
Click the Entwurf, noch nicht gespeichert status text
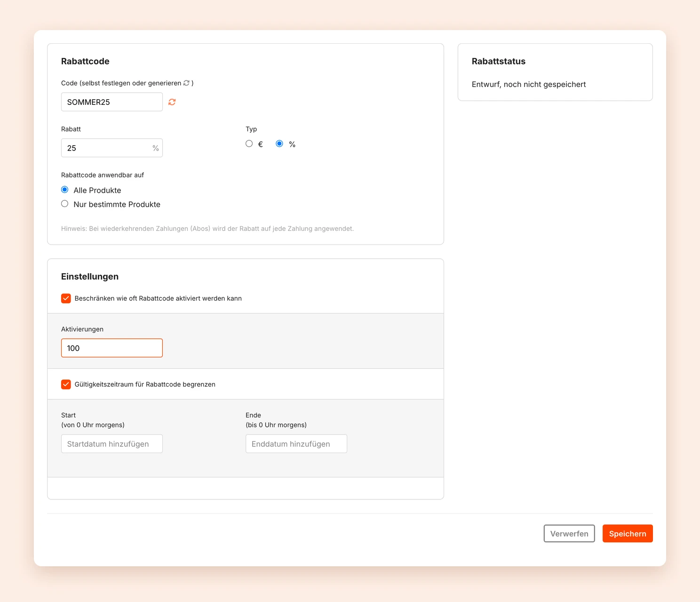(529, 85)
